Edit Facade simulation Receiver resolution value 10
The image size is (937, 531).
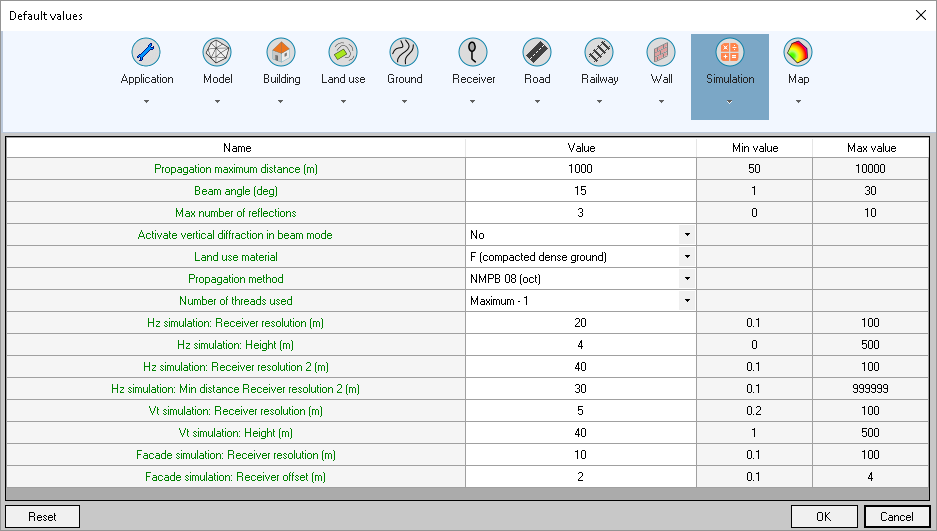point(580,455)
